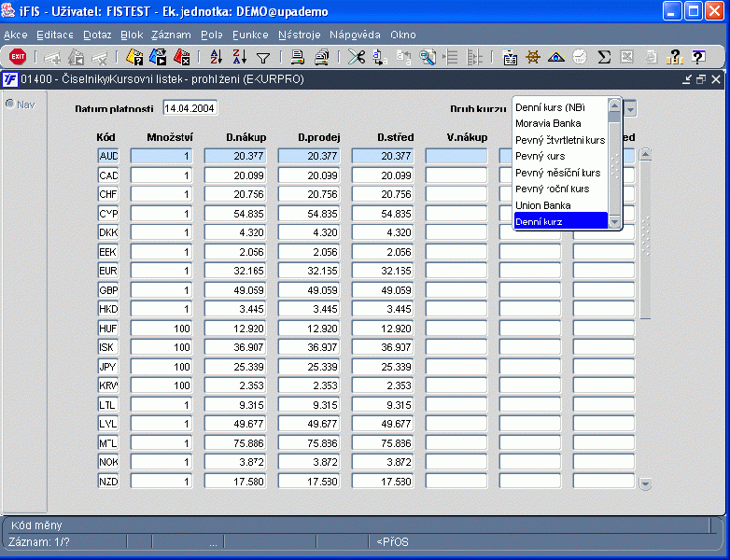Click the Sigma sum icon
Screen dimensions: 730x560
click(x=604, y=57)
